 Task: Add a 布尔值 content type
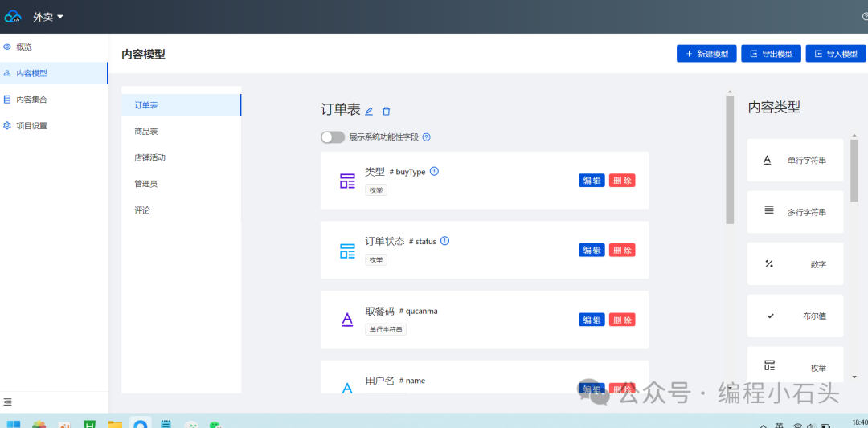coord(795,316)
